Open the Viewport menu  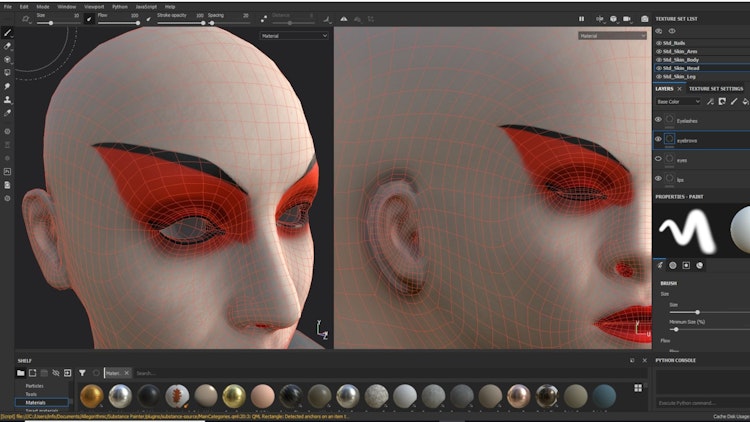pos(93,6)
